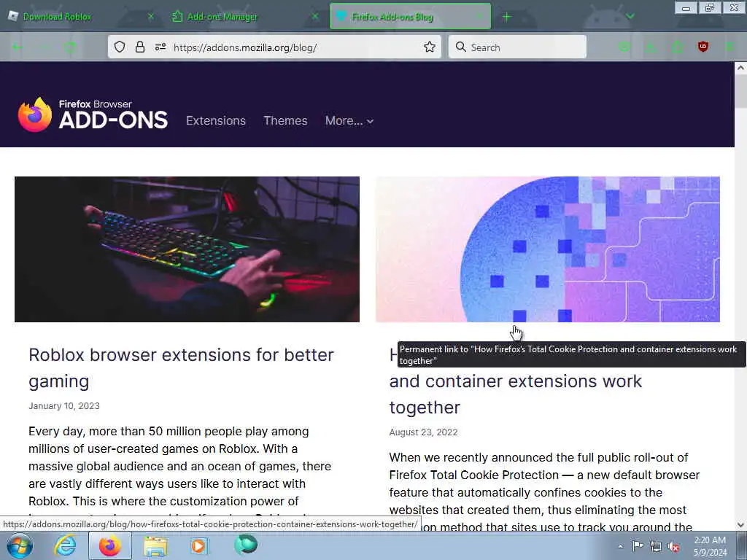Screen dimensions: 747x560
Task: Click the forward navigation arrow
Action: [x=43, y=47]
